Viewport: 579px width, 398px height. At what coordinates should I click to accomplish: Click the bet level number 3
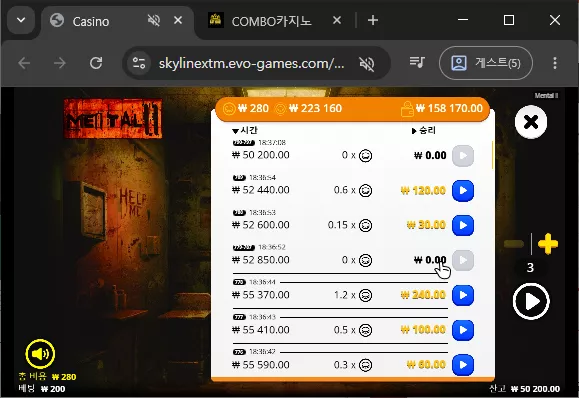[530, 268]
